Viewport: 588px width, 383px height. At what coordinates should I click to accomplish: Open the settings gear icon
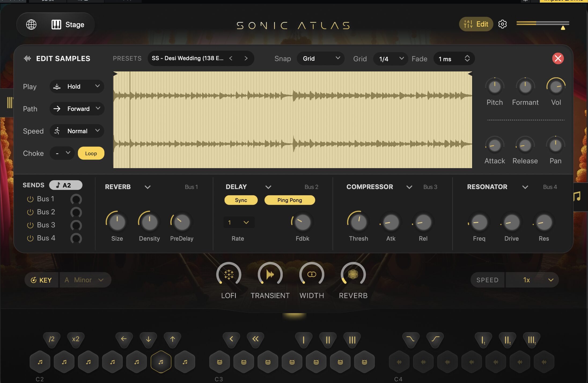502,24
